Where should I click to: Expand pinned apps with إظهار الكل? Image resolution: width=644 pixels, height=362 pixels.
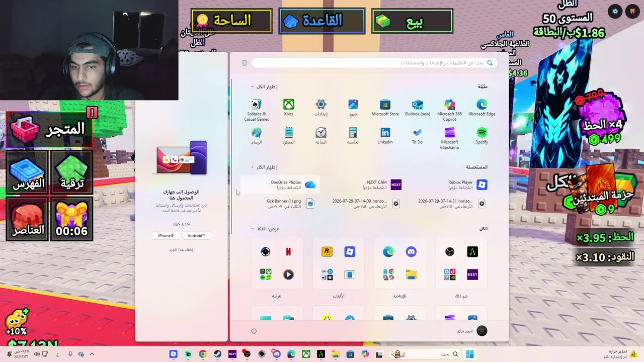[x=264, y=86]
